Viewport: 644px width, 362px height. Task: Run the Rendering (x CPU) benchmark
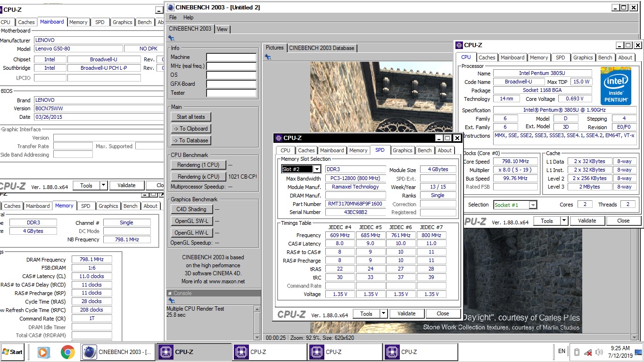pos(198,177)
